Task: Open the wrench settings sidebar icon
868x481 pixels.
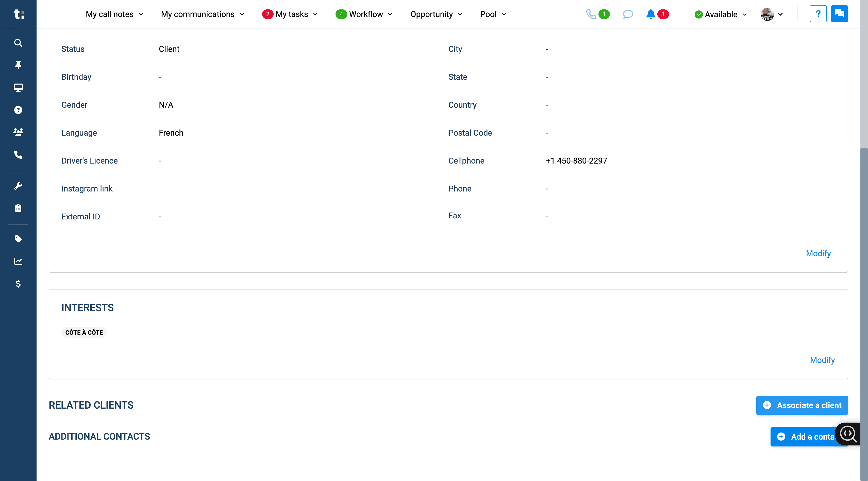Action: point(18,186)
